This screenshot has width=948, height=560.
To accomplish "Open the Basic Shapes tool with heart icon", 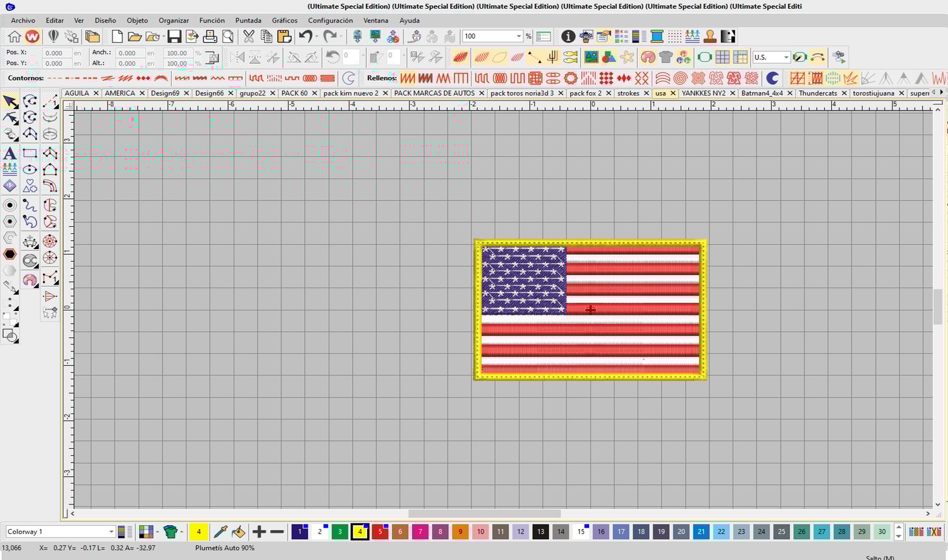I will pos(30,186).
